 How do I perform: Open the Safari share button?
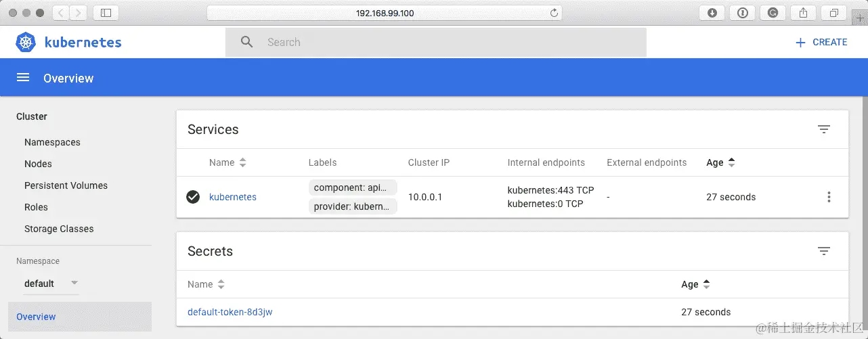tap(804, 12)
